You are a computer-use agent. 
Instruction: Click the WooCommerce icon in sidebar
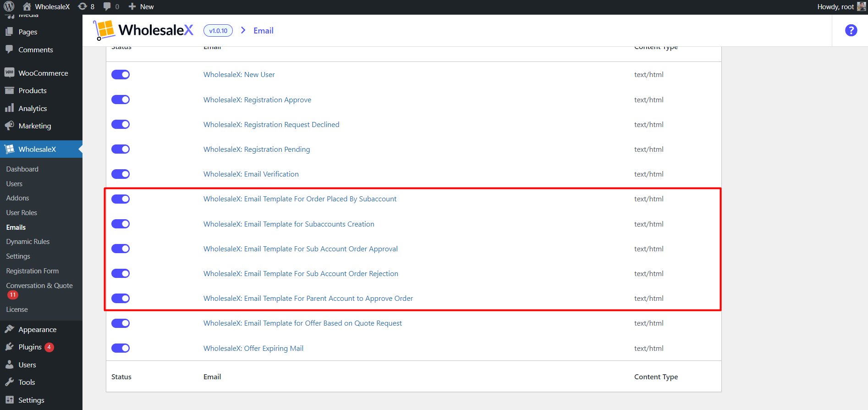pos(9,73)
